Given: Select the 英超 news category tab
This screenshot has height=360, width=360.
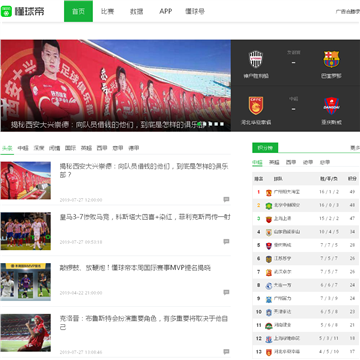Looking at the screenshot, I should [x=86, y=148].
